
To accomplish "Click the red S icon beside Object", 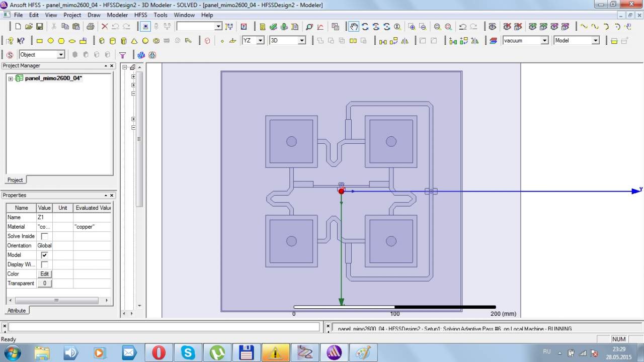I will (10, 55).
